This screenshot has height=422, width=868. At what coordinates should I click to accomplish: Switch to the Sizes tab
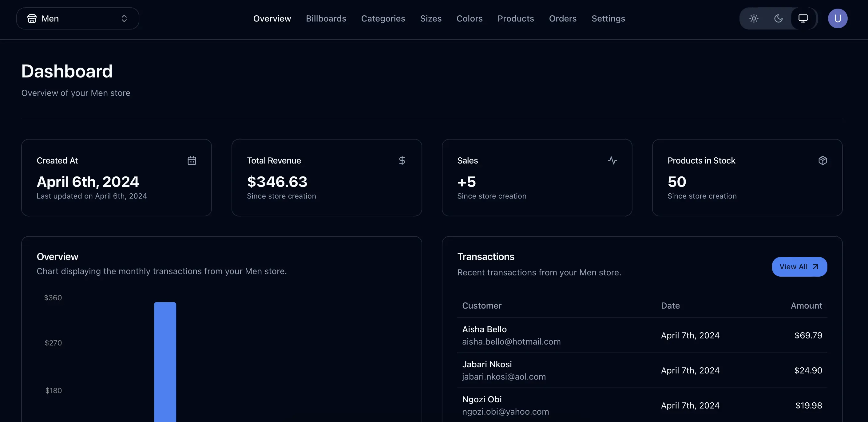tap(431, 18)
